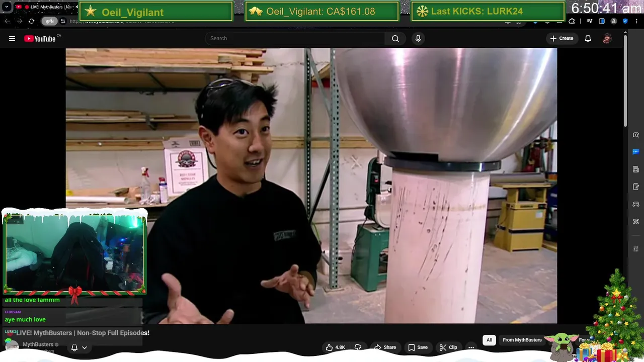The width and height of the screenshot is (644, 362).
Task: Click the video title LIVE! MythBusters
Action: 83,333
